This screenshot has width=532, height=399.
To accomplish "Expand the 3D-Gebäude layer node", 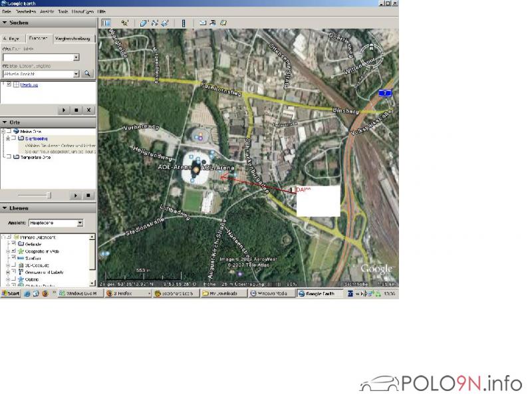I will (8, 265).
